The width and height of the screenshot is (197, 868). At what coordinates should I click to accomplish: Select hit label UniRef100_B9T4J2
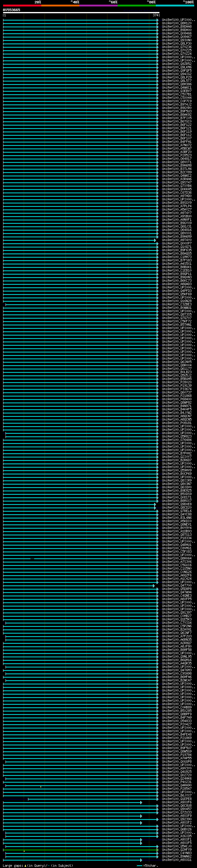[x=177, y=104]
